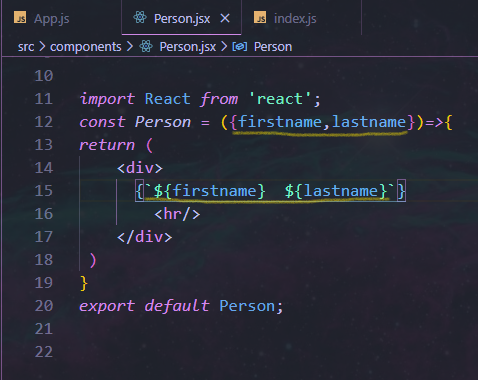Select the Person.jsx editor tab
Image resolution: width=478 pixels, height=380 pixels.
tap(182, 19)
